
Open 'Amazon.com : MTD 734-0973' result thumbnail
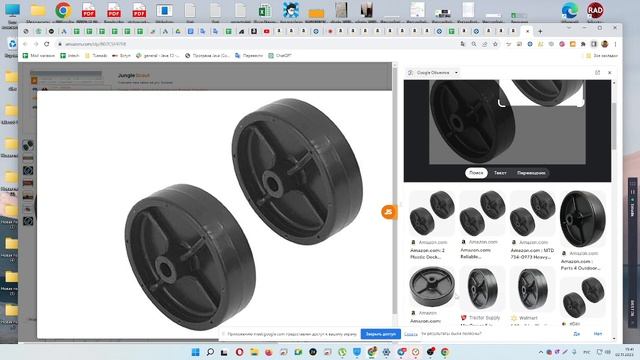pos(533,213)
